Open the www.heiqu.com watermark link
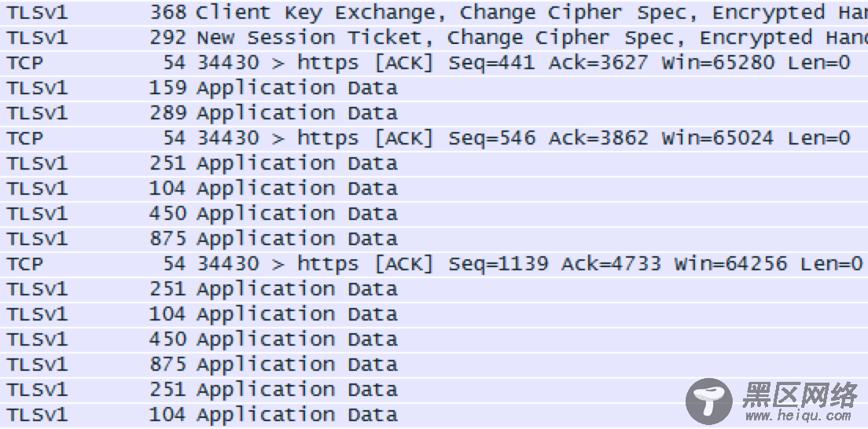 point(797,416)
